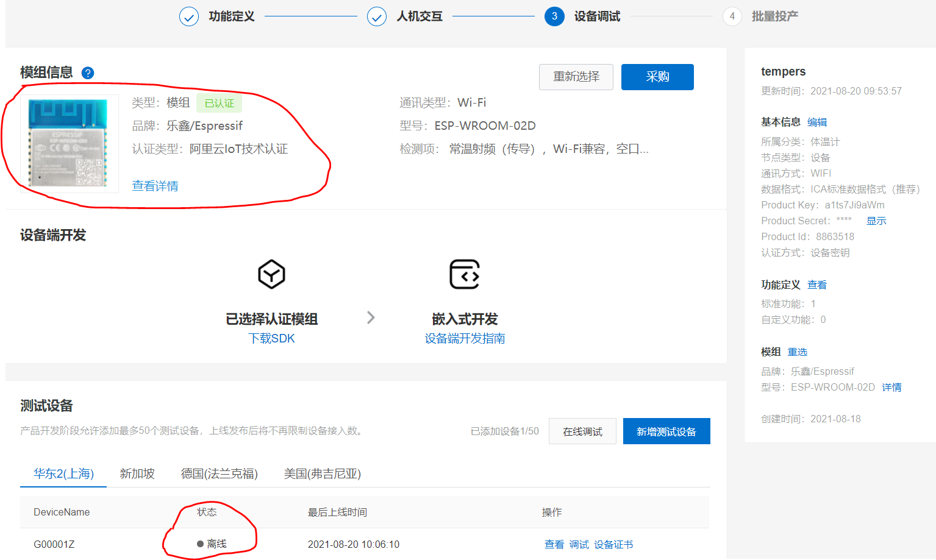Show the hidden Product Secret via 显示
Image resolution: width=936 pixels, height=560 pixels.
tap(876, 221)
